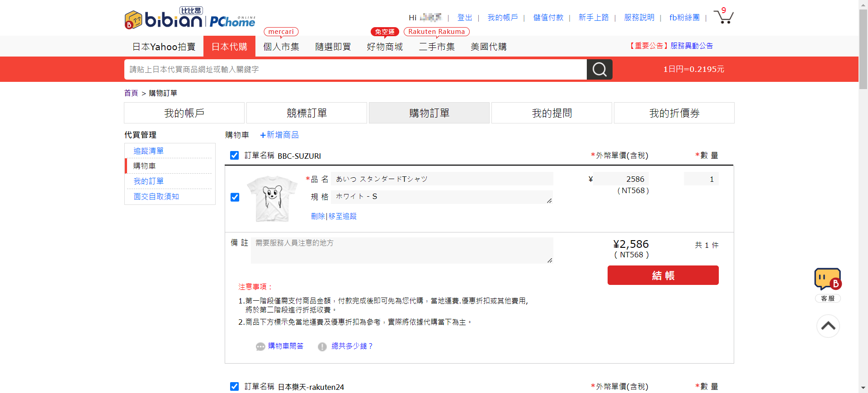Screen dimensions: 868x393
Task: Open 追蹤清單 in sidebar
Action: click(148, 151)
